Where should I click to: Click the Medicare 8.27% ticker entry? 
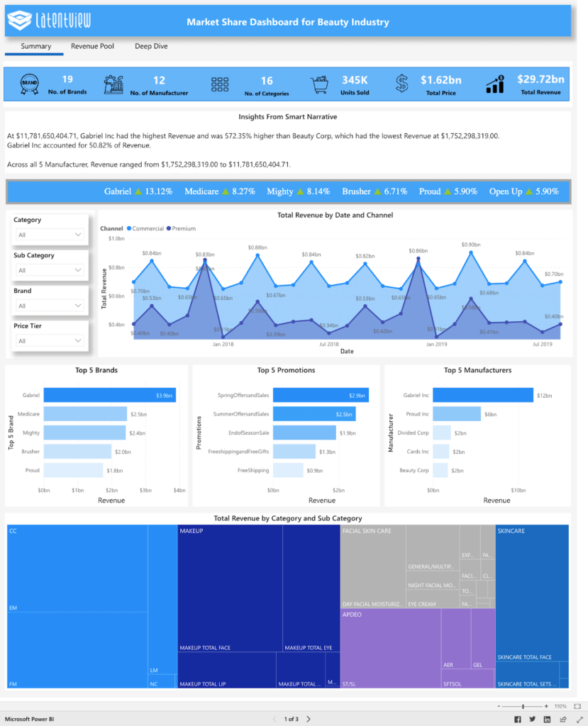click(220, 191)
